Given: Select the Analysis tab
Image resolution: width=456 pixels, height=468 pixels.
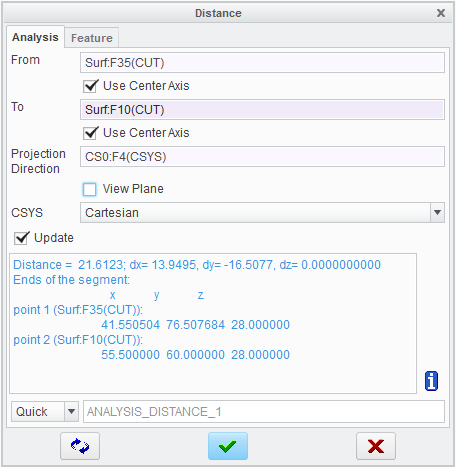Looking at the screenshot, I should pyautogui.click(x=35, y=37).
